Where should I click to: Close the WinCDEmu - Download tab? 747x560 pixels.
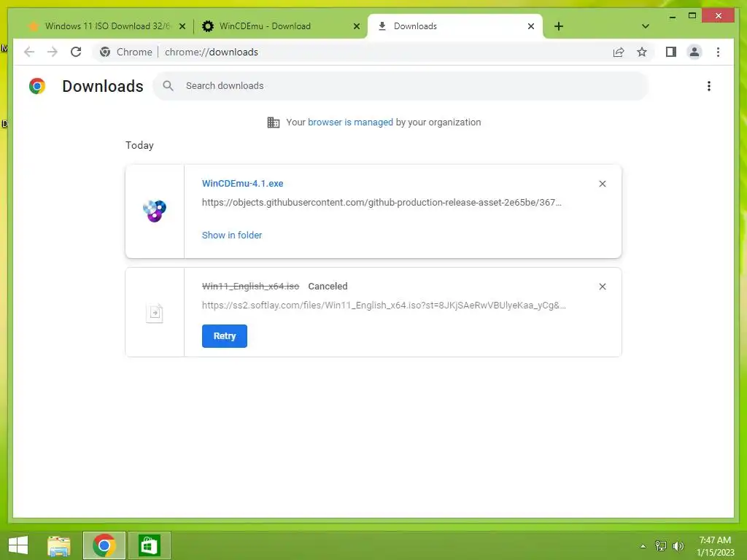[x=356, y=27]
